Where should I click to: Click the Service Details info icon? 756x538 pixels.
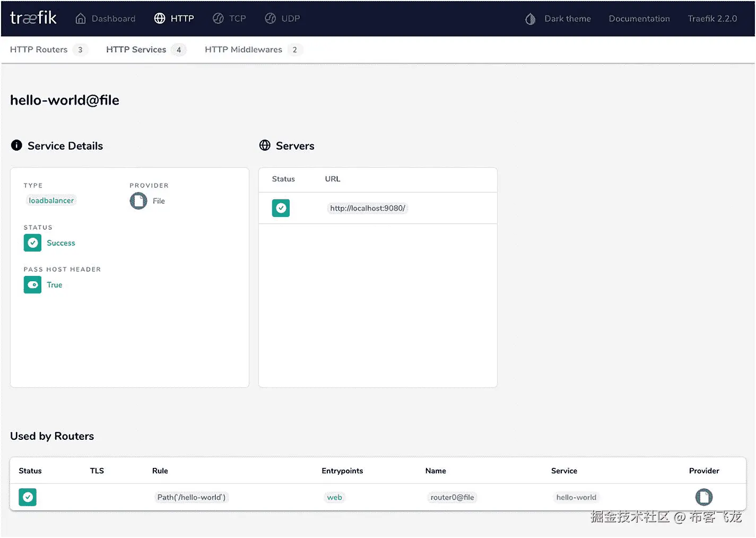click(x=16, y=145)
